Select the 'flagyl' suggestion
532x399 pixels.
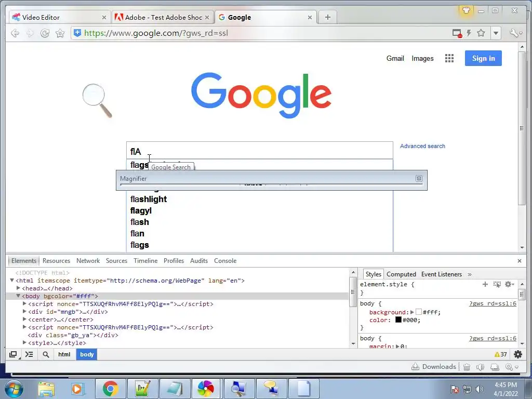point(141,211)
